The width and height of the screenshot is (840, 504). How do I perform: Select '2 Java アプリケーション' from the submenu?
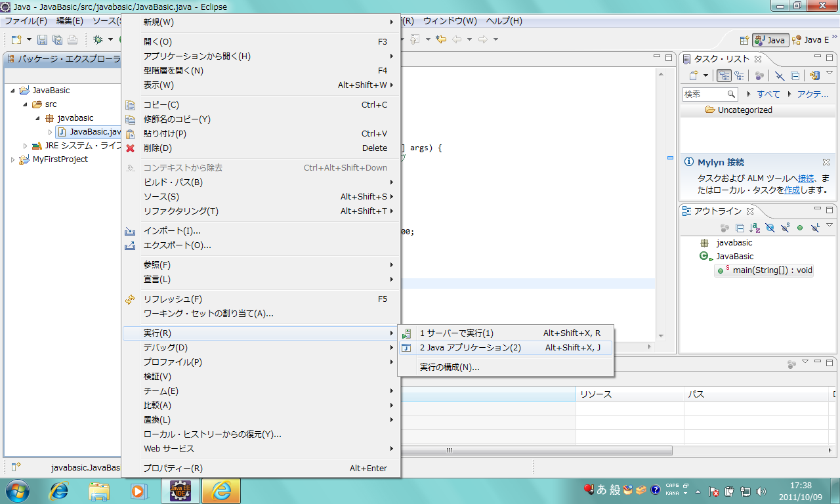pos(470,348)
